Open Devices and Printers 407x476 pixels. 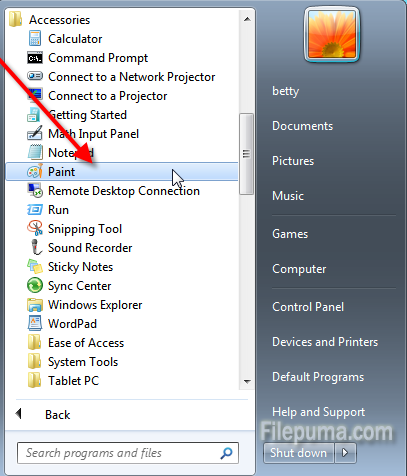tap(325, 342)
